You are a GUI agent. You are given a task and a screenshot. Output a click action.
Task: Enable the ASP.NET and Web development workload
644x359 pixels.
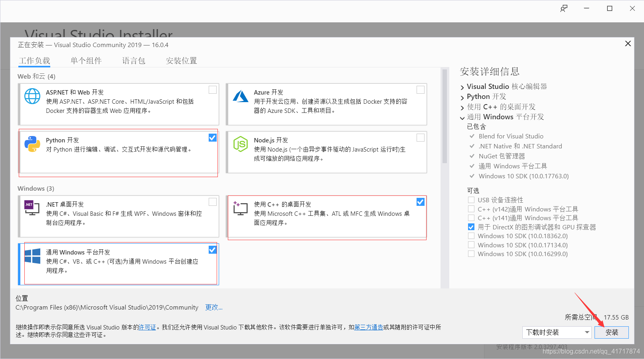(213, 90)
